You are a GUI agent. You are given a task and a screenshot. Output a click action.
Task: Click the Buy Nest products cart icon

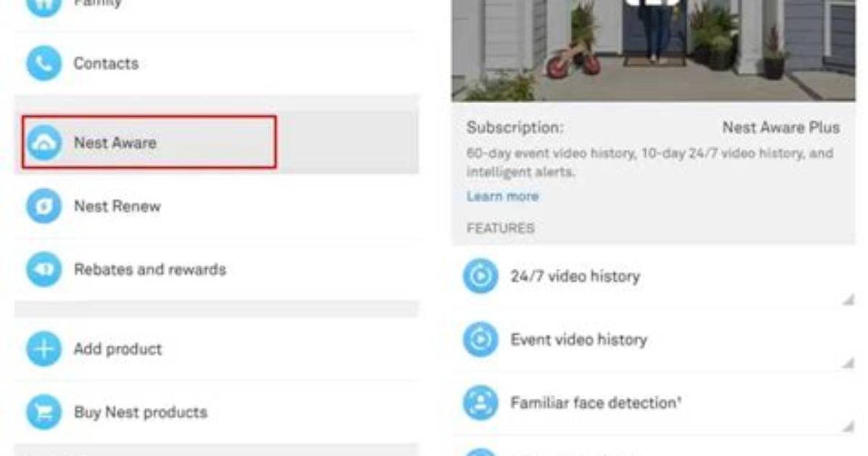44,412
